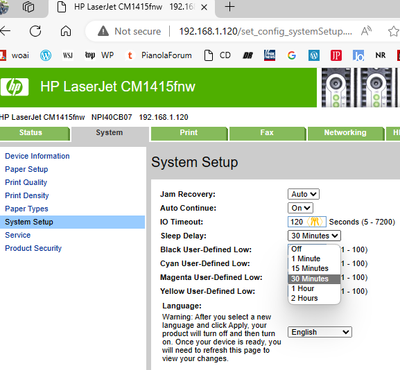Open the Device Information link
The height and width of the screenshot is (370, 400).
point(37,156)
